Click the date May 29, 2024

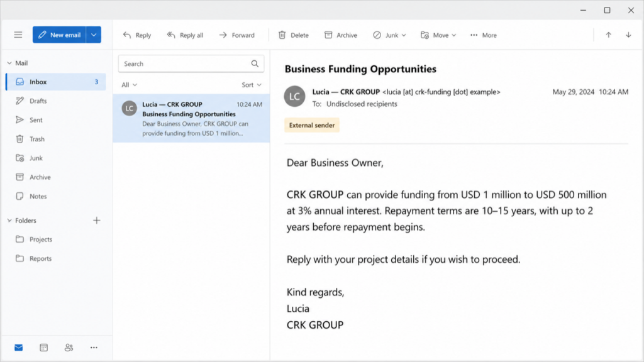point(574,92)
